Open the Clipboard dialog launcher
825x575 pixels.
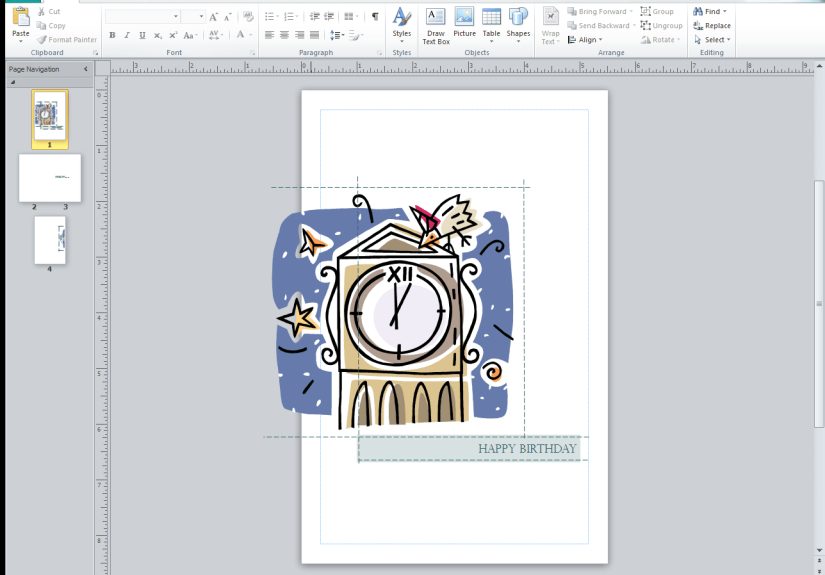pyautogui.click(x=95, y=53)
